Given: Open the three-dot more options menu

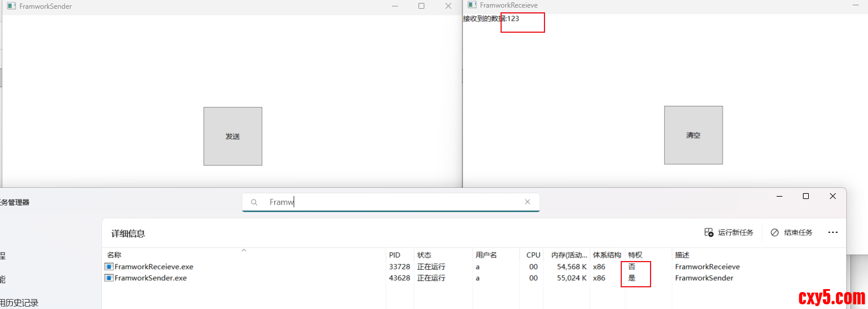Looking at the screenshot, I should click(833, 232).
